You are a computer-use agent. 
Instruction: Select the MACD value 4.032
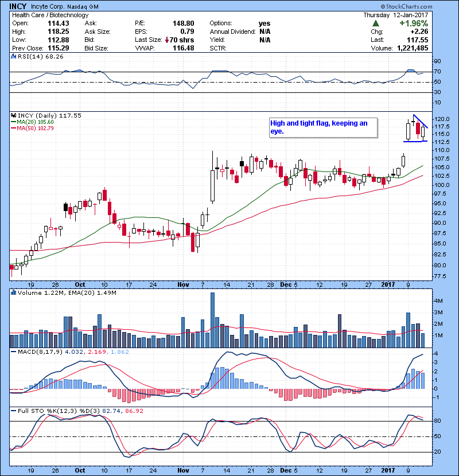[74, 352]
